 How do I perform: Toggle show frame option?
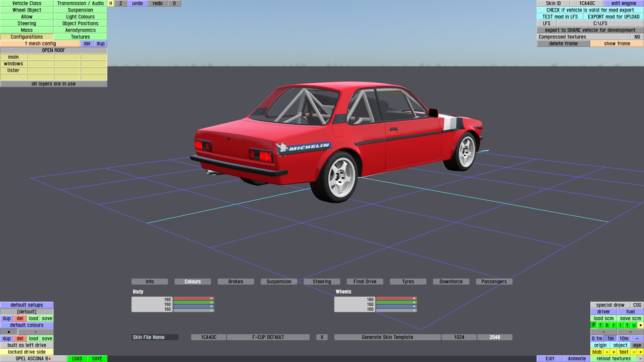click(617, 44)
